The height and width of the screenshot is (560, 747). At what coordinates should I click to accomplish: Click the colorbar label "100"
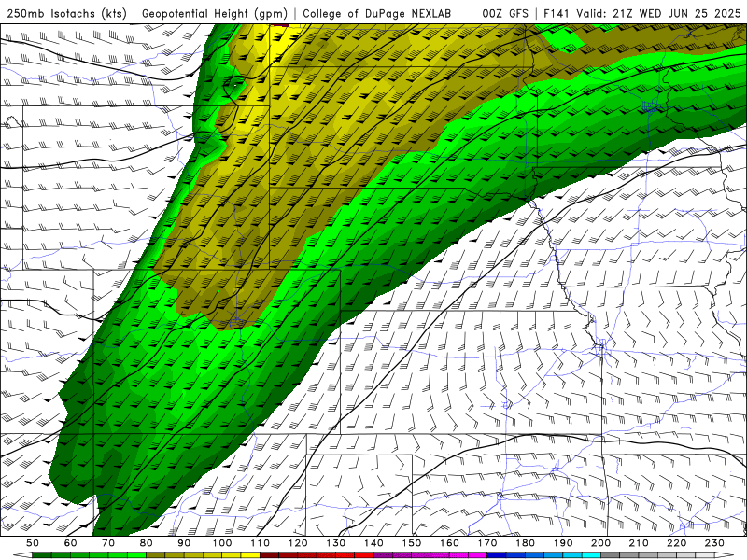tap(222, 543)
